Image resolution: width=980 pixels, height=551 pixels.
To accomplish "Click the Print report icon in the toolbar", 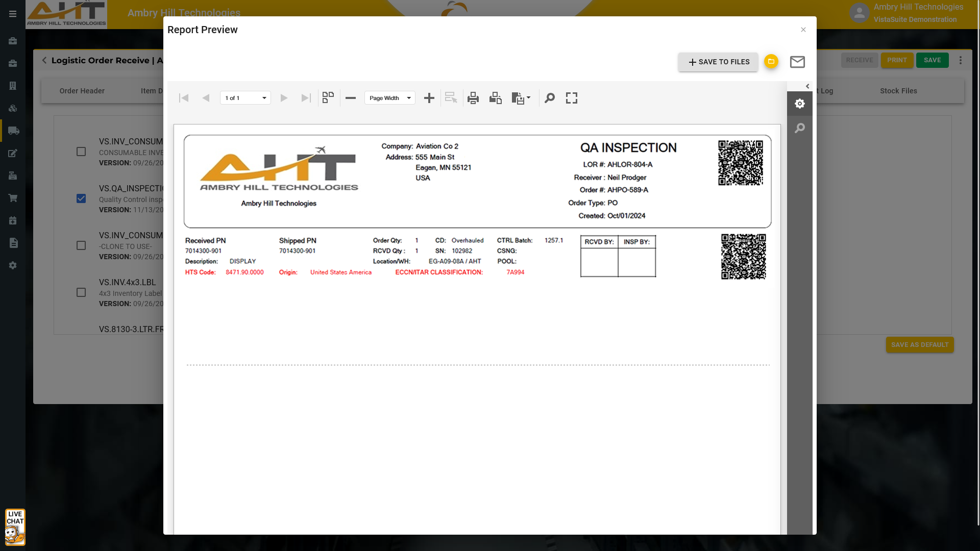I will 473,98.
